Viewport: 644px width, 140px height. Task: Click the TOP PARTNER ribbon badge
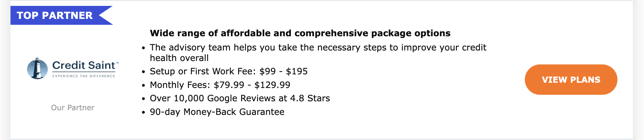62,15
